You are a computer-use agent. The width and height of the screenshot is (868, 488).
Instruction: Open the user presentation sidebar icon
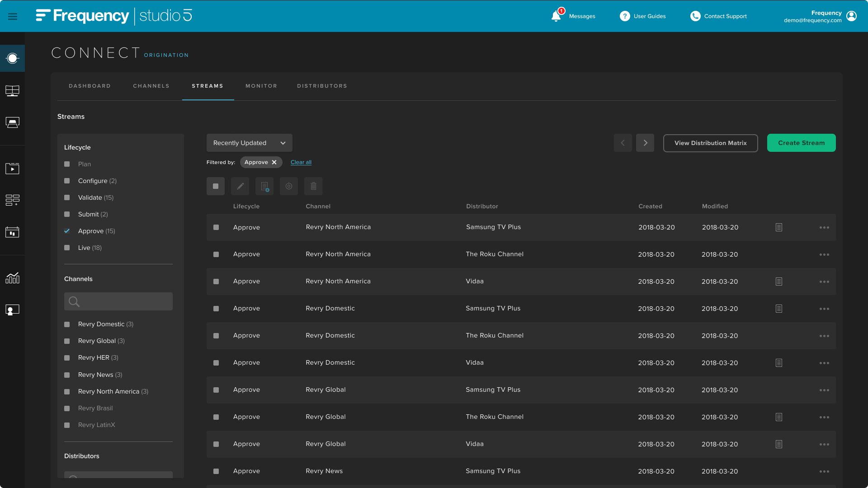coord(12,310)
